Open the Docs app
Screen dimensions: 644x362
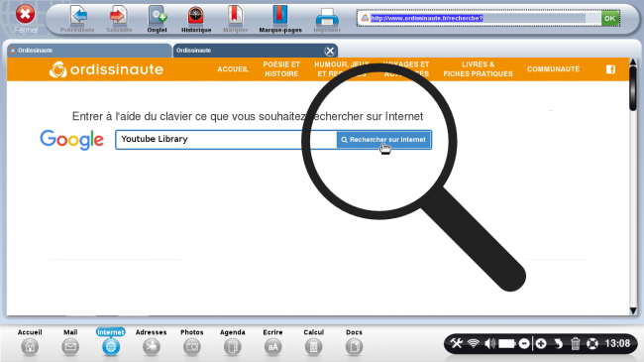pyautogui.click(x=354, y=342)
